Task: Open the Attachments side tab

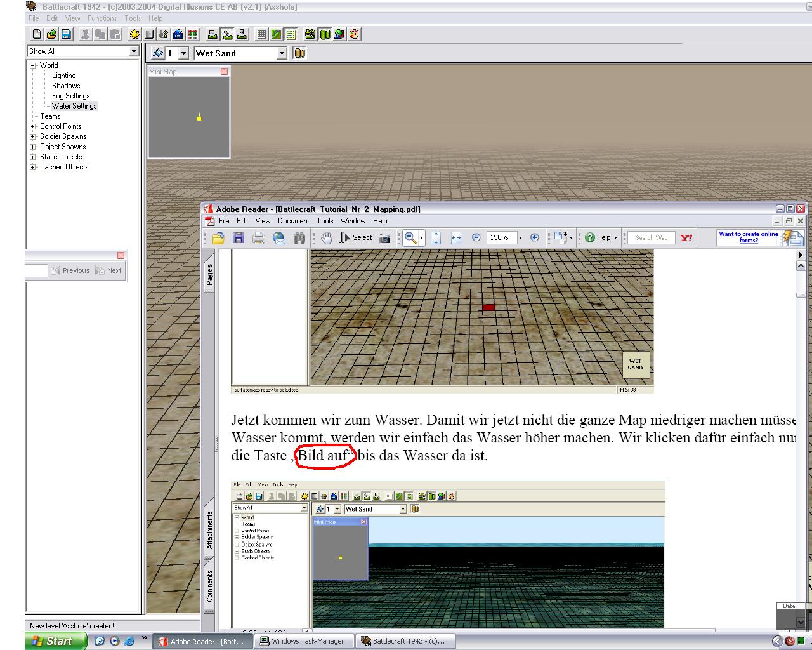Action: point(209,530)
